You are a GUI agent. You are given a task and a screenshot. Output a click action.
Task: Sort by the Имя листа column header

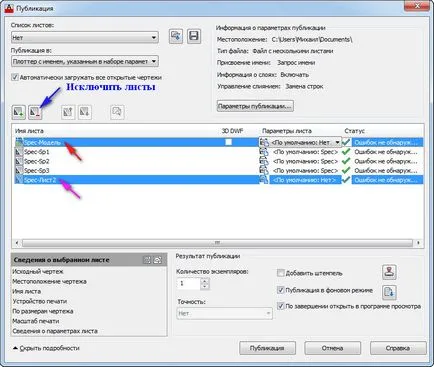tap(29, 131)
